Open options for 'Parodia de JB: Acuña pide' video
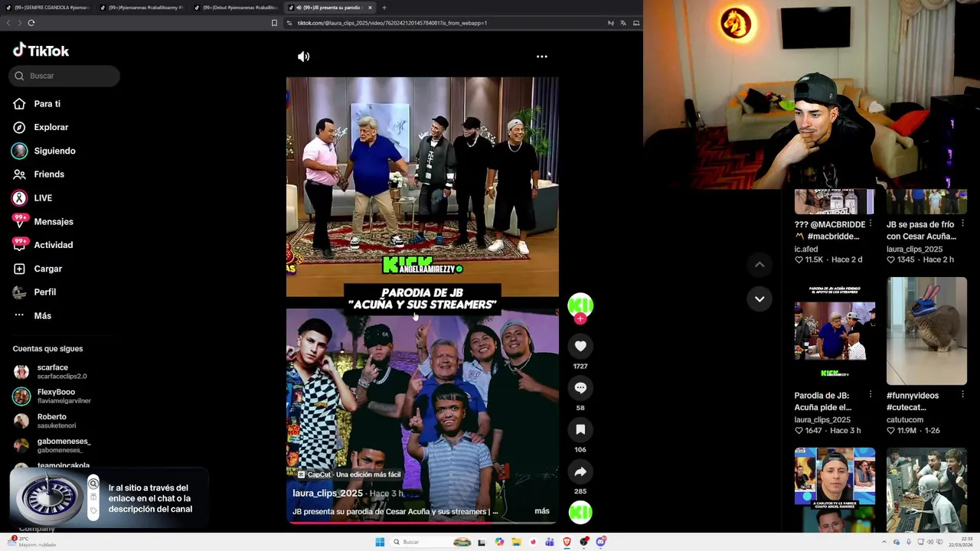This screenshot has width=980, height=551. (x=871, y=395)
